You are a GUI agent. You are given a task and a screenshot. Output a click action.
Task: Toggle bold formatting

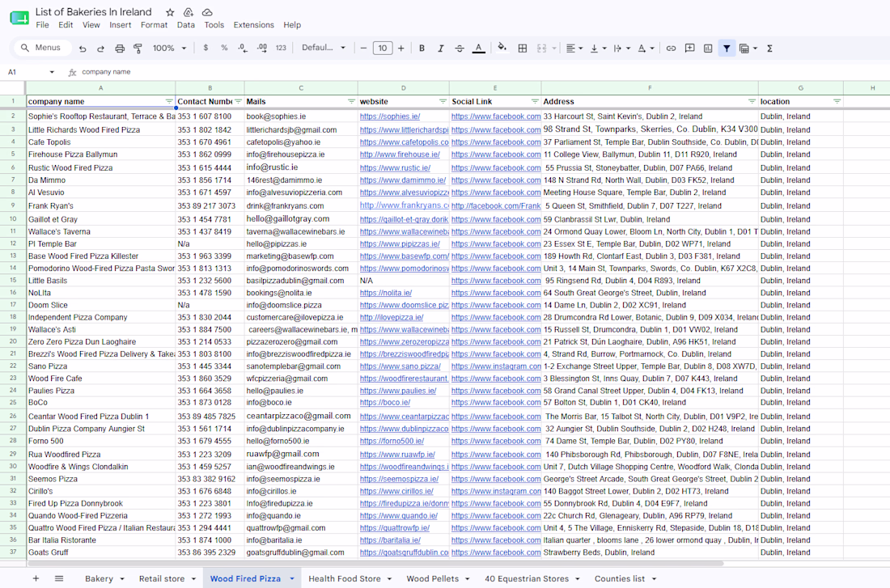point(422,49)
